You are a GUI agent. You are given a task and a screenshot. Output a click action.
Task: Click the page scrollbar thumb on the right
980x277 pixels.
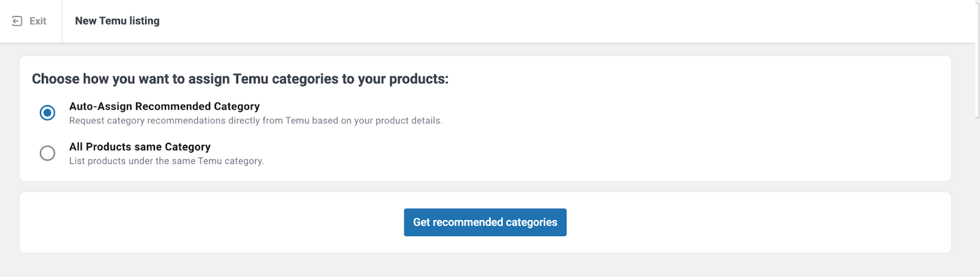[977, 58]
